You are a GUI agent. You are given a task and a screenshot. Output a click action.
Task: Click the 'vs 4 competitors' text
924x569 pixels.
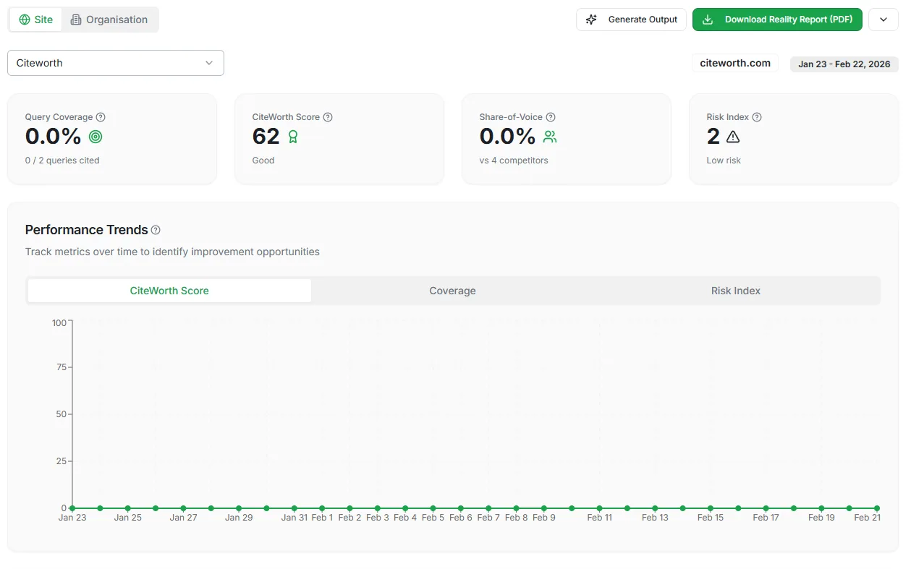tap(514, 161)
